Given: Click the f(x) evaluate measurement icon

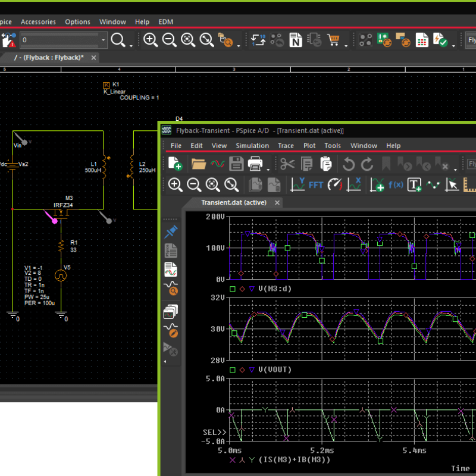Looking at the screenshot, I should 396,184.
